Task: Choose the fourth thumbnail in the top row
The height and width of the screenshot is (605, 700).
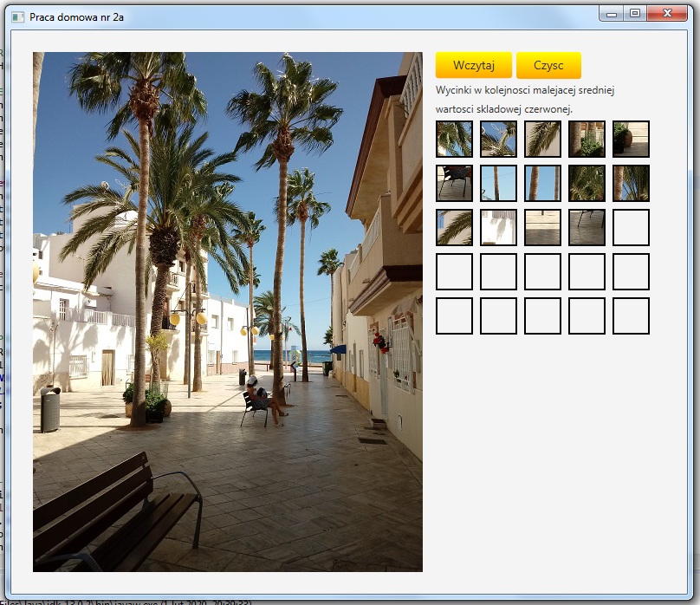Action: pyautogui.click(x=587, y=139)
